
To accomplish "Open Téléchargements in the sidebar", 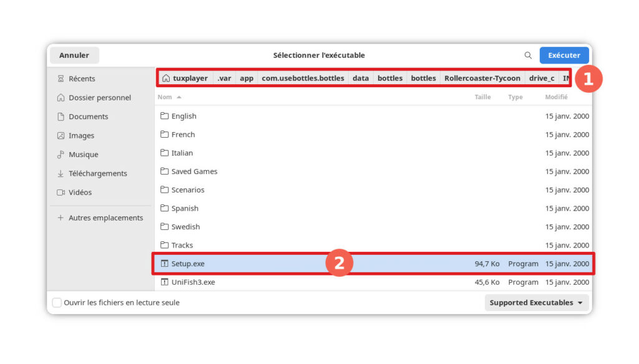I will (97, 173).
